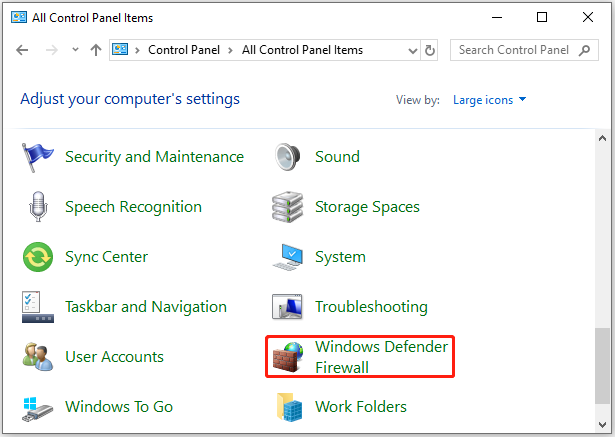Maximize the Control Panel window
615x437 pixels.
[542, 17]
